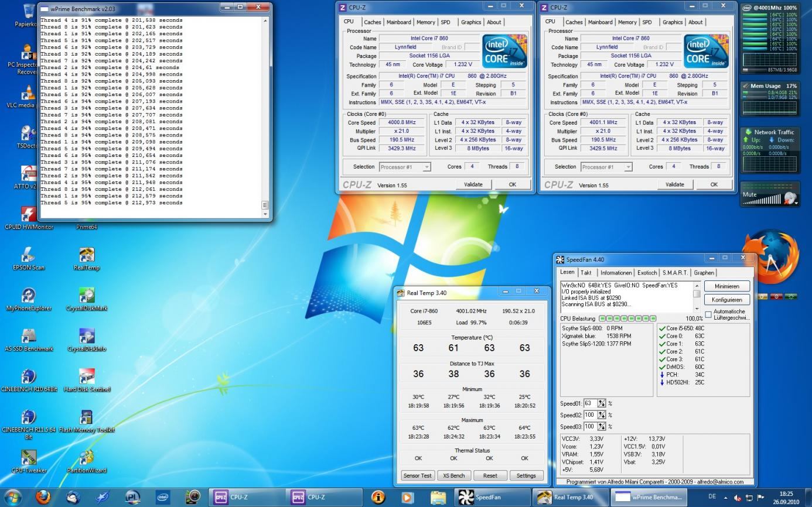Select the ATTO desktop shortcut

coord(27,177)
